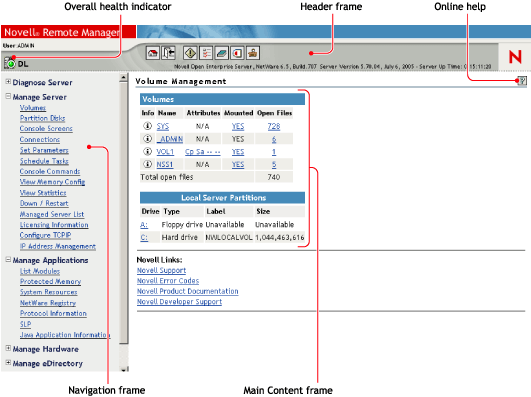Open Console Screens
This screenshot has height=397, width=531.
46,129
